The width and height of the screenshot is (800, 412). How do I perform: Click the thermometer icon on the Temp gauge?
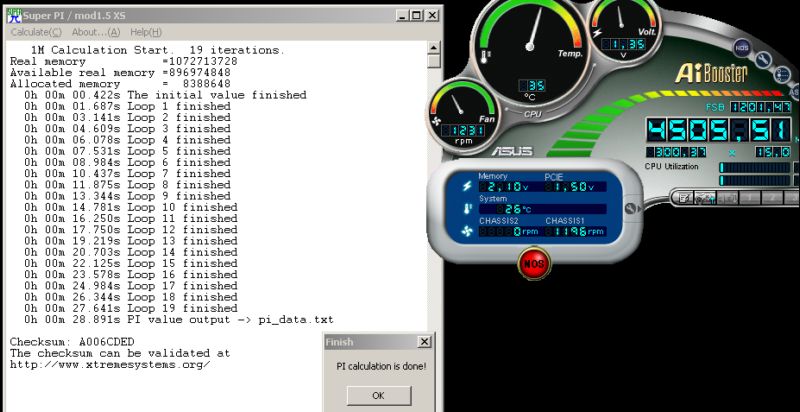pos(485,56)
